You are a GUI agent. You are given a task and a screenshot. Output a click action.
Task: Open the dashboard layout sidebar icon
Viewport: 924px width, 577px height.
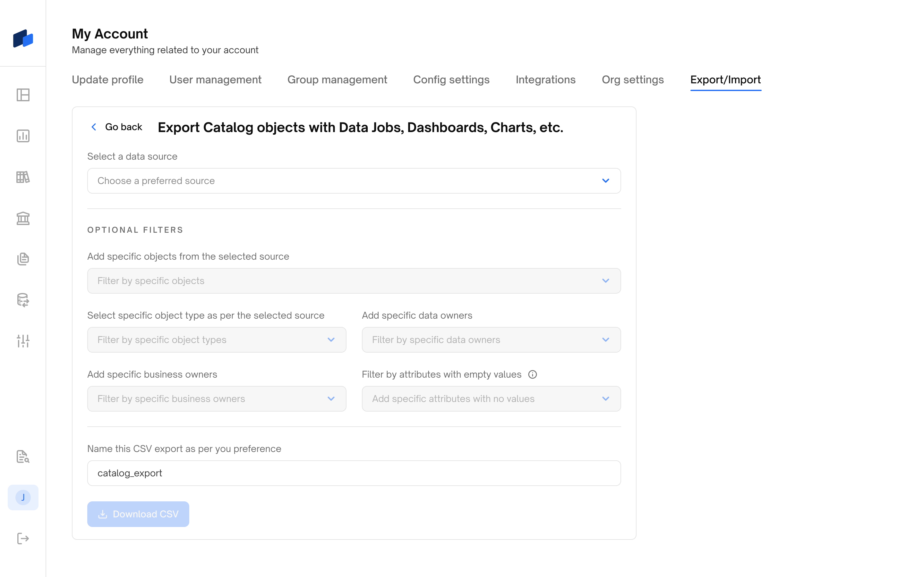[23, 95]
